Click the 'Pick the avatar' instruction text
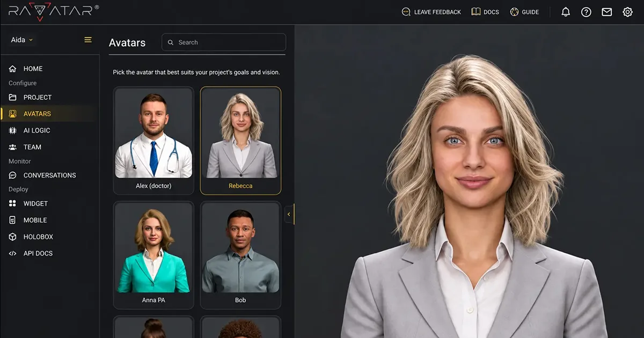The image size is (644, 338). pos(196,72)
